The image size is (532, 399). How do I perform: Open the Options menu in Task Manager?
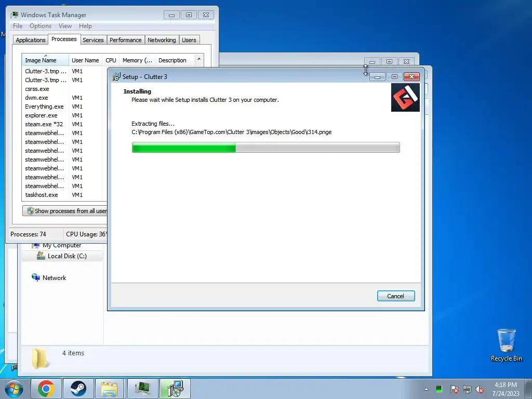[41, 26]
